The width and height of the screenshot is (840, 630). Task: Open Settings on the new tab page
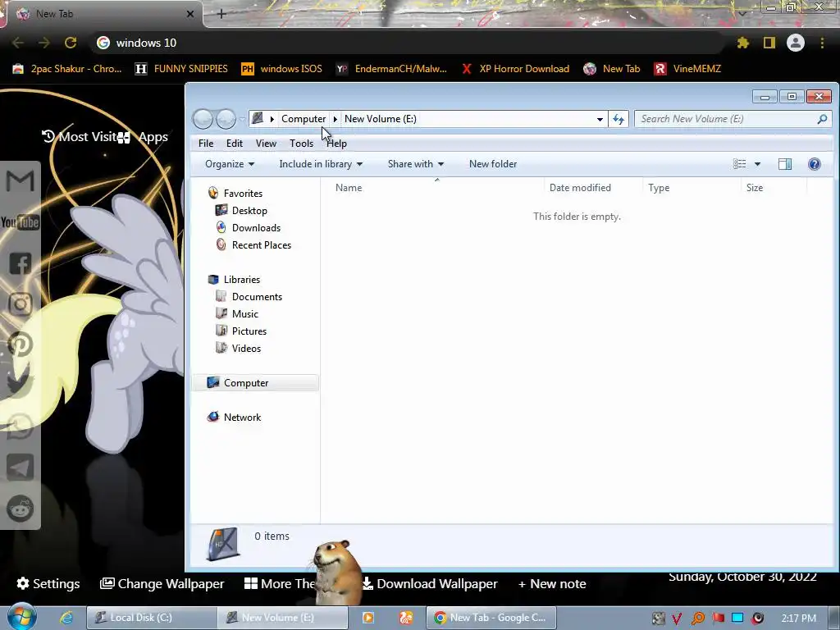click(48, 583)
